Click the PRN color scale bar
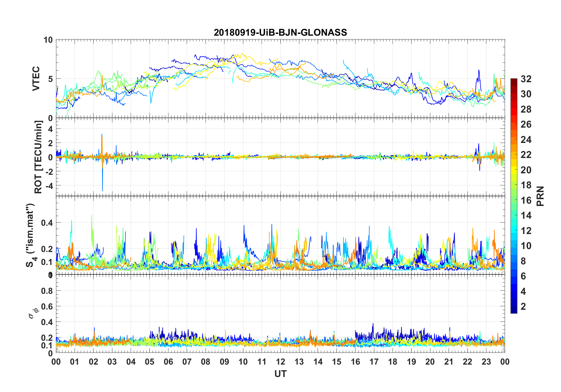This screenshot has width=561, height=392. tap(514, 196)
